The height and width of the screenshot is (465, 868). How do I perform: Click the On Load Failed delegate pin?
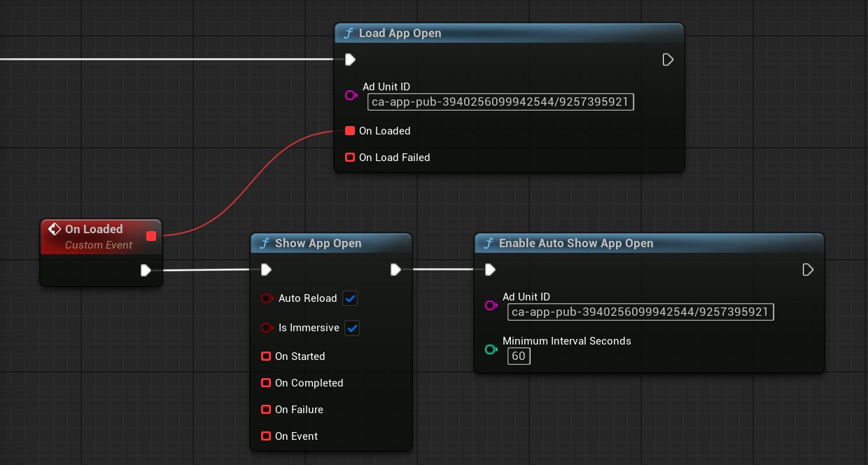click(350, 158)
